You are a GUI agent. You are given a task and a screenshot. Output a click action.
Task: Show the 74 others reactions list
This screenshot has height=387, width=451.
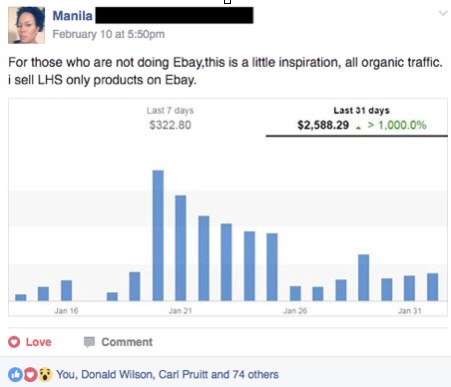pos(255,374)
